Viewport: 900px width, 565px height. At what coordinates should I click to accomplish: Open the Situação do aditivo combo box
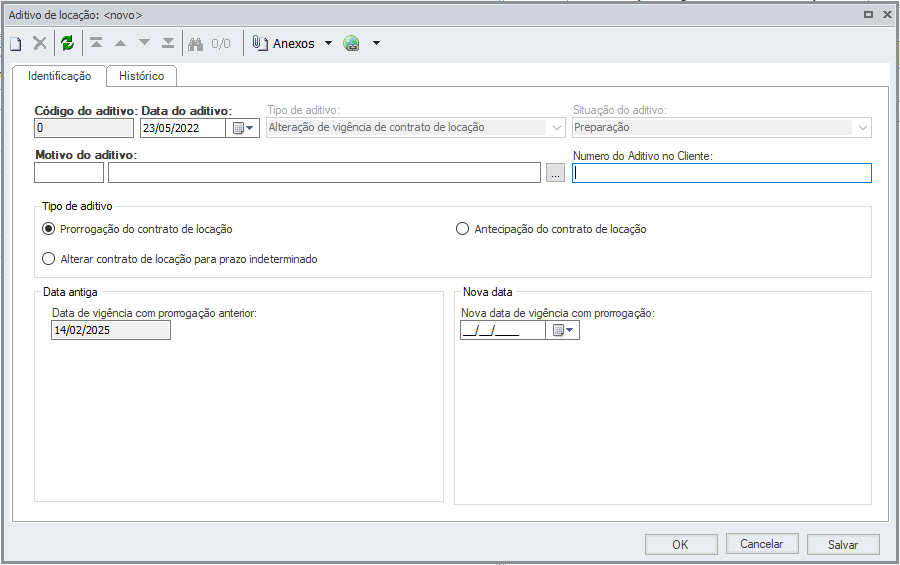click(x=722, y=127)
